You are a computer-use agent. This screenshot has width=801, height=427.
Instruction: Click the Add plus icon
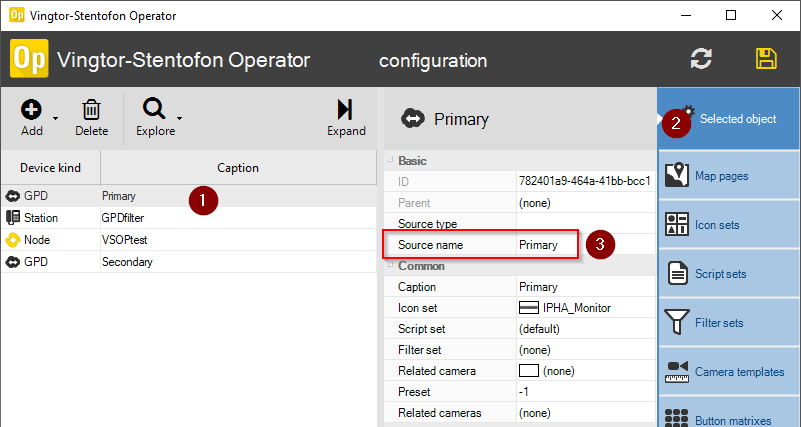(x=31, y=110)
